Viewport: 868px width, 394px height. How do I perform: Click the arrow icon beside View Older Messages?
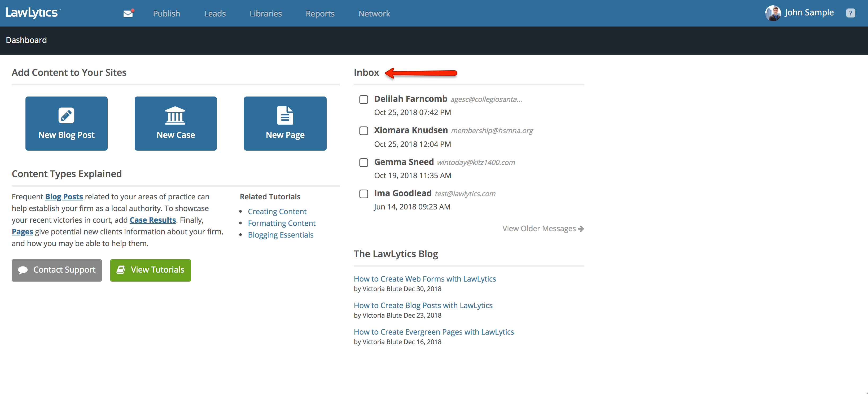click(x=581, y=229)
